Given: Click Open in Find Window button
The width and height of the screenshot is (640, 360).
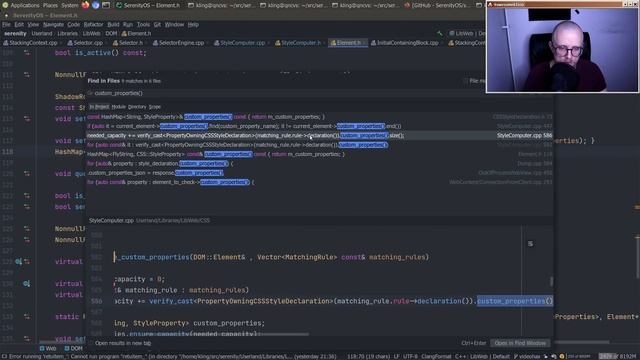Looking at the screenshot, I should (520, 343).
